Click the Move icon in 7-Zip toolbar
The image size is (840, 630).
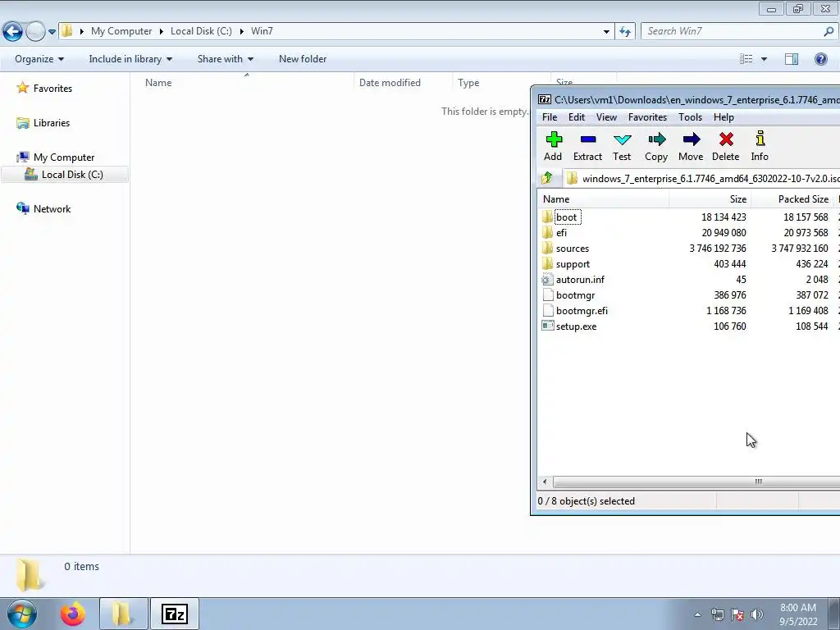[x=691, y=139]
